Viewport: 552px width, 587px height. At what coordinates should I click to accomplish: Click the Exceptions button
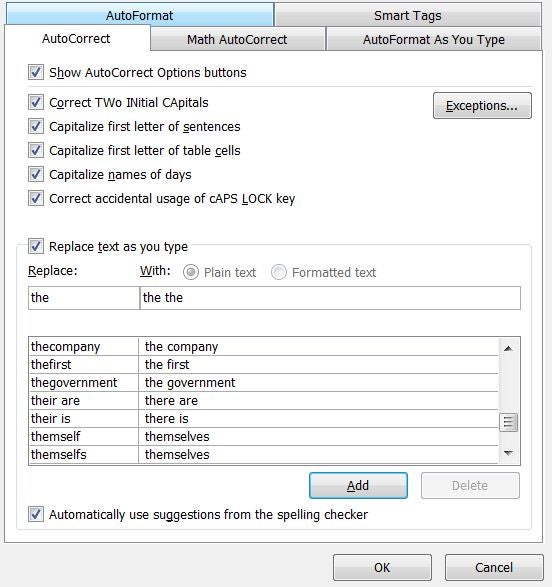482,106
